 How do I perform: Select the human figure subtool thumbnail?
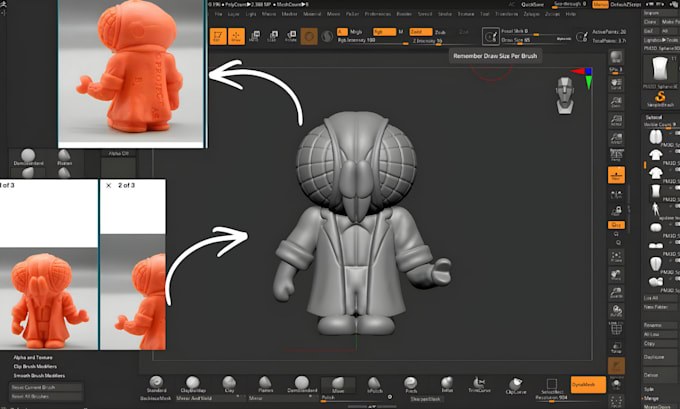655,209
